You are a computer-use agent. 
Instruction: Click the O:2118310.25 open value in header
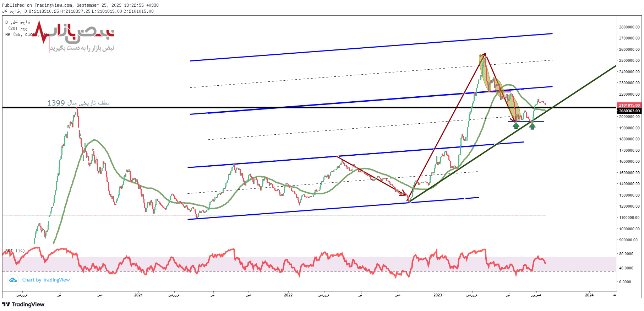[44, 11]
